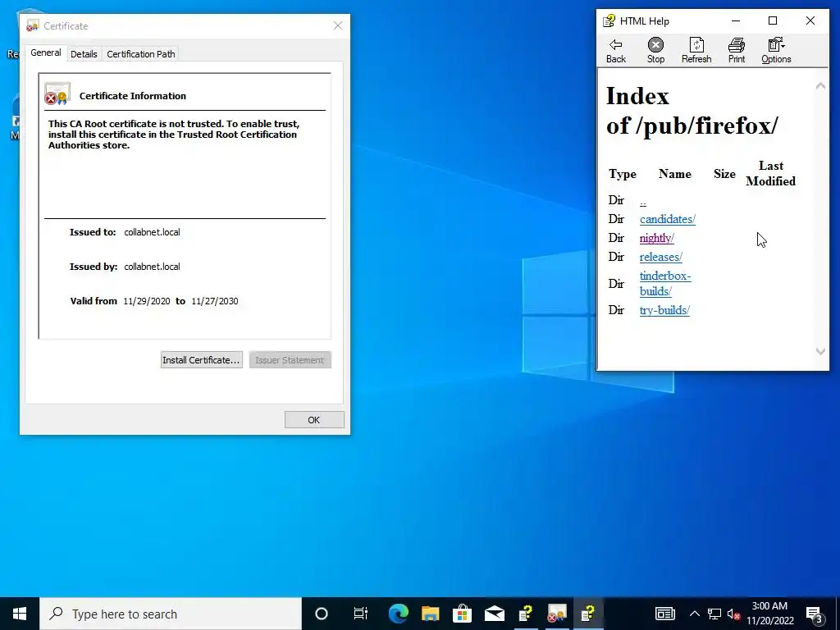Switch to the Details tab

84,54
